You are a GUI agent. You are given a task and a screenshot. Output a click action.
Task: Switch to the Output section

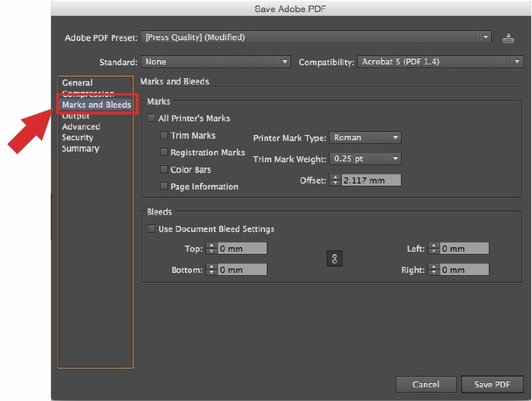click(x=76, y=116)
